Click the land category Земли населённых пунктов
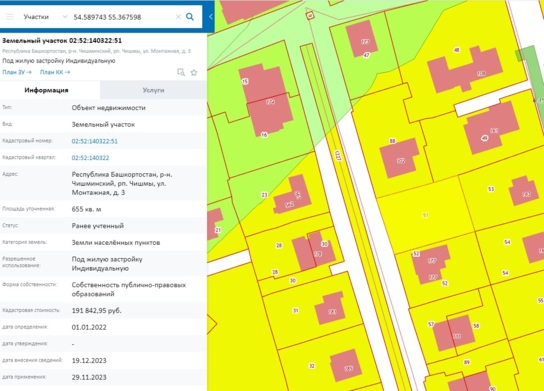 point(116,243)
